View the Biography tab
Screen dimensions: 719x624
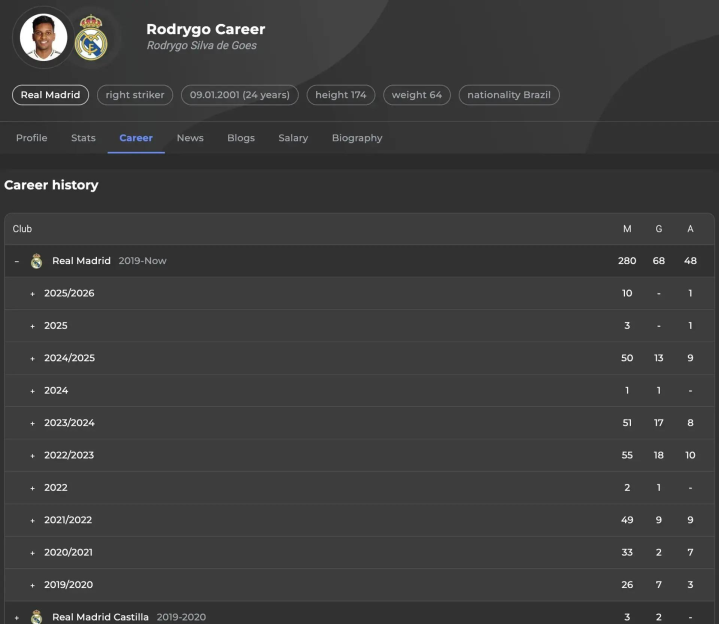click(x=357, y=138)
